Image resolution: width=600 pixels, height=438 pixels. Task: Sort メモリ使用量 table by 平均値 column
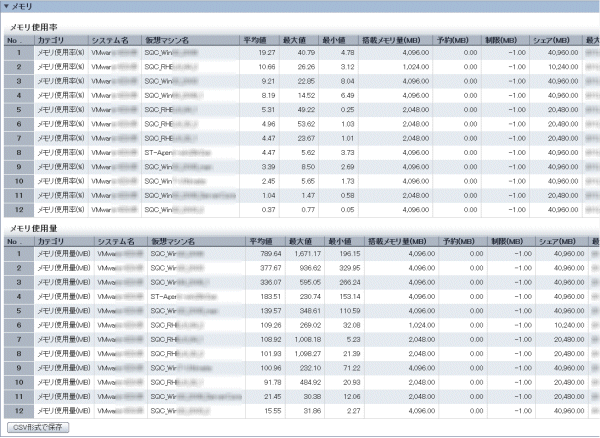(x=259, y=242)
